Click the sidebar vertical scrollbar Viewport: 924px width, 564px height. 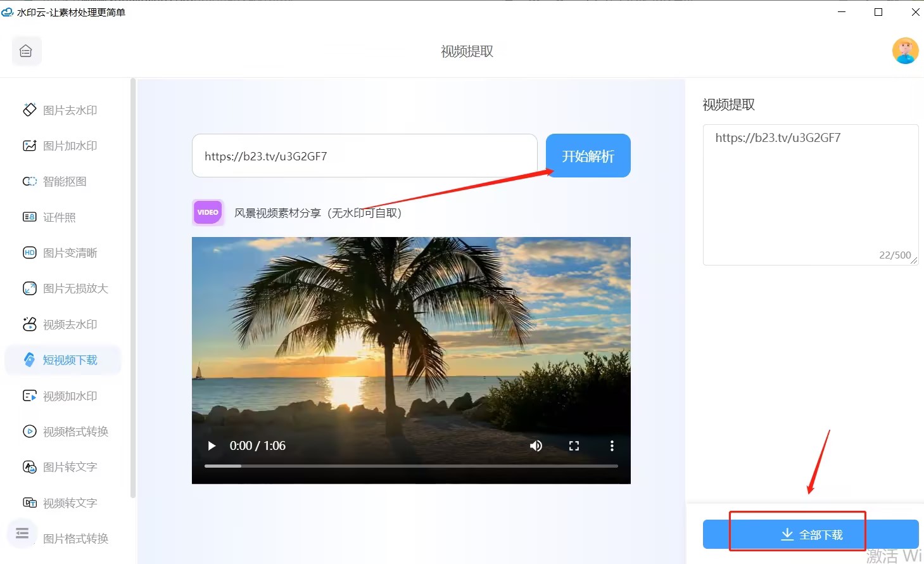(133, 288)
